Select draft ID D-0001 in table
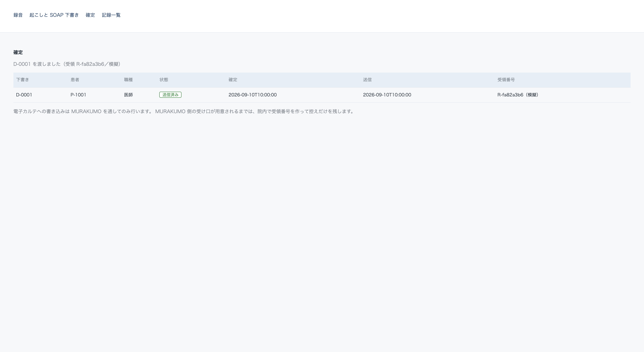Image resolution: width=644 pixels, height=352 pixels. tap(24, 95)
